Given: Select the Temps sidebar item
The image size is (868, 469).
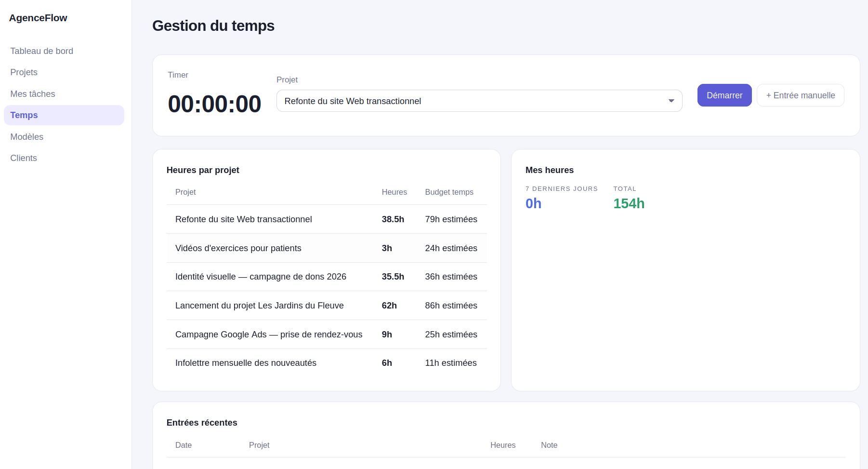Looking at the screenshot, I should click(64, 115).
